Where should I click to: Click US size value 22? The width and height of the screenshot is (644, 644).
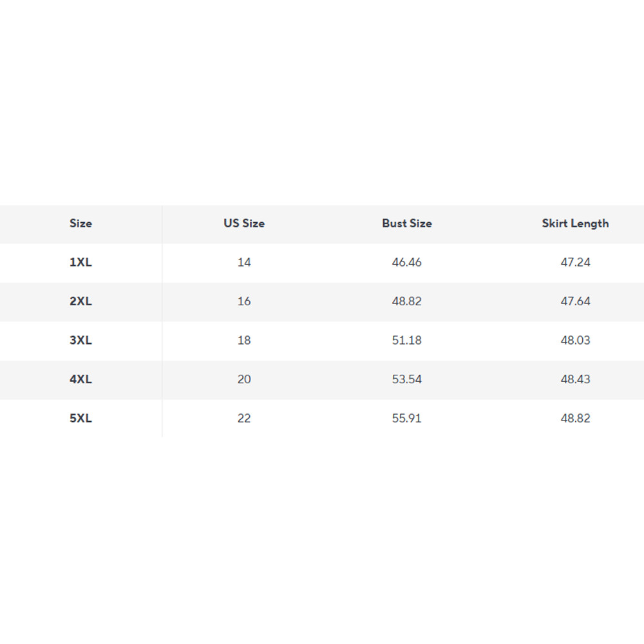[244, 418]
